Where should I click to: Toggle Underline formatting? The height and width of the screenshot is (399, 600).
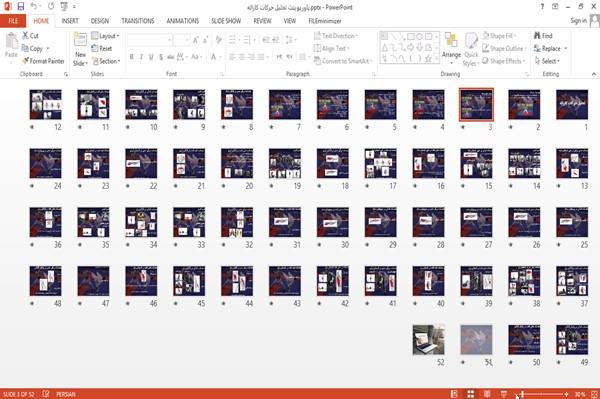coord(151,57)
